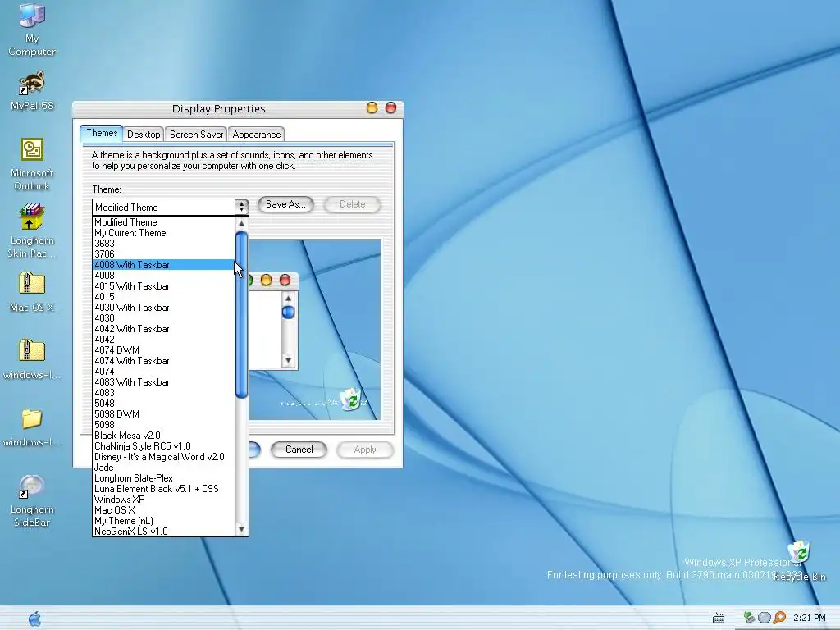840x630 pixels.
Task: Click the orange magnifier tray icon
Action: (779, 618)
